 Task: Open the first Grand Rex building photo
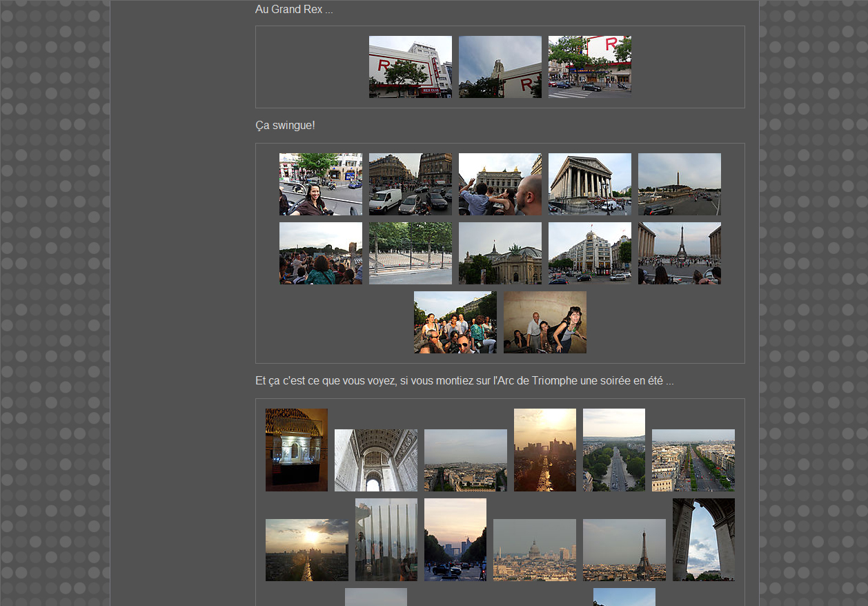tap(410, 67)
